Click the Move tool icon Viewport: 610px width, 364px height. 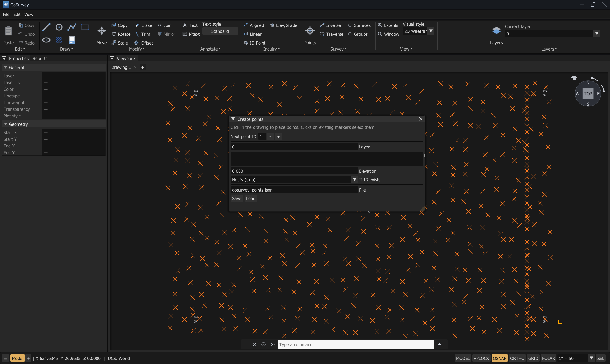coord(102,31)
